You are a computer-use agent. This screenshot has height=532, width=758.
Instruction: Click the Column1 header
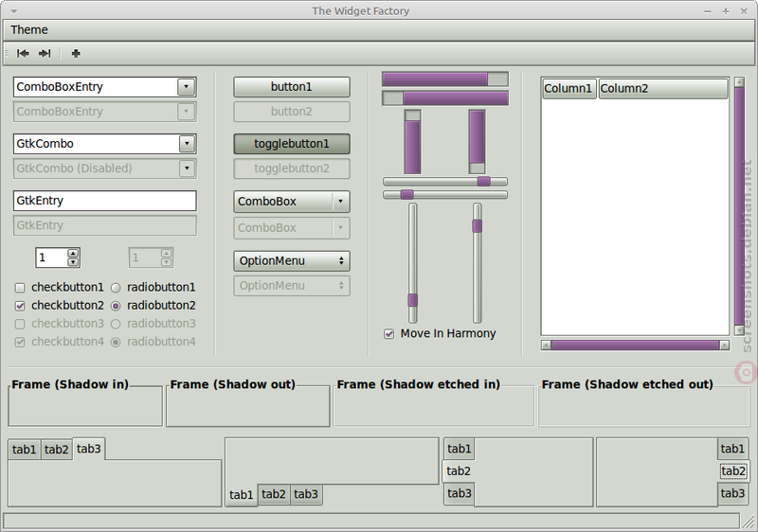[569, 89]
